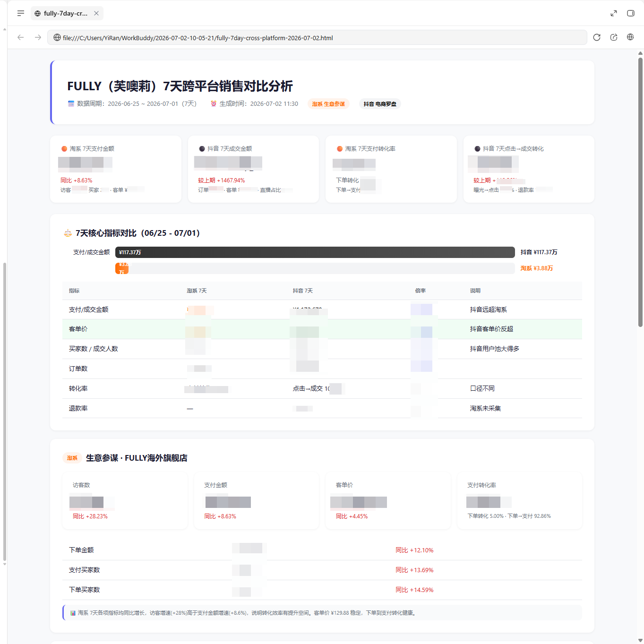
Task: Click the 下单转化 5.00% text
Action: tap(485, 516)
